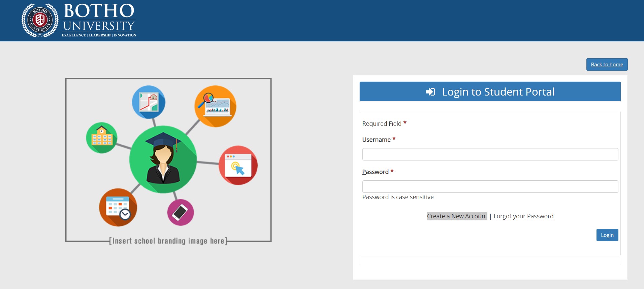Image resolution: width=644 pixels, height=289 pixels.
Task: Focus the Username input field
Action: [x=490, y=154]
